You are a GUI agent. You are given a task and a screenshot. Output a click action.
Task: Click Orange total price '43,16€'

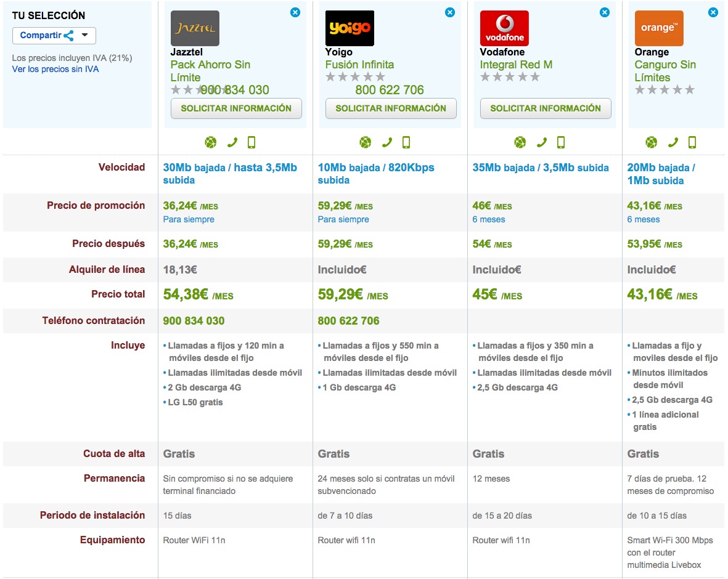click(x=650, y=294)
